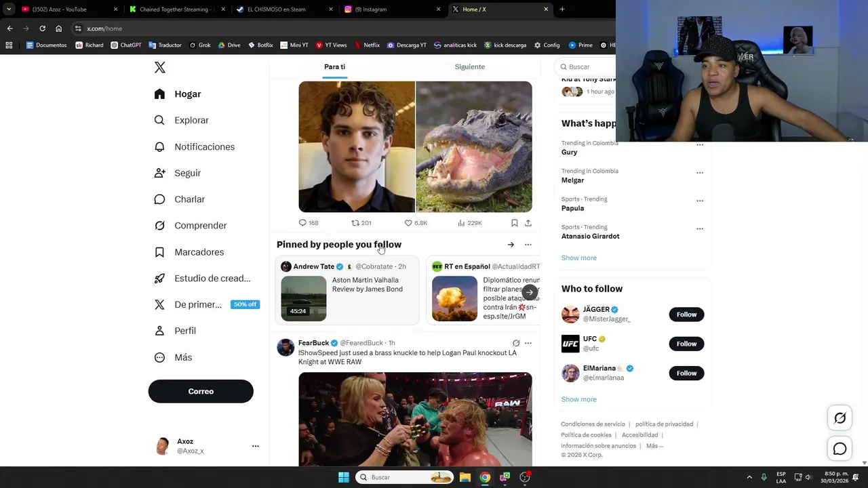Viewport: 868px width, 488px height.
Task: Open options for Papula trend
Action: tap(700, 201)
